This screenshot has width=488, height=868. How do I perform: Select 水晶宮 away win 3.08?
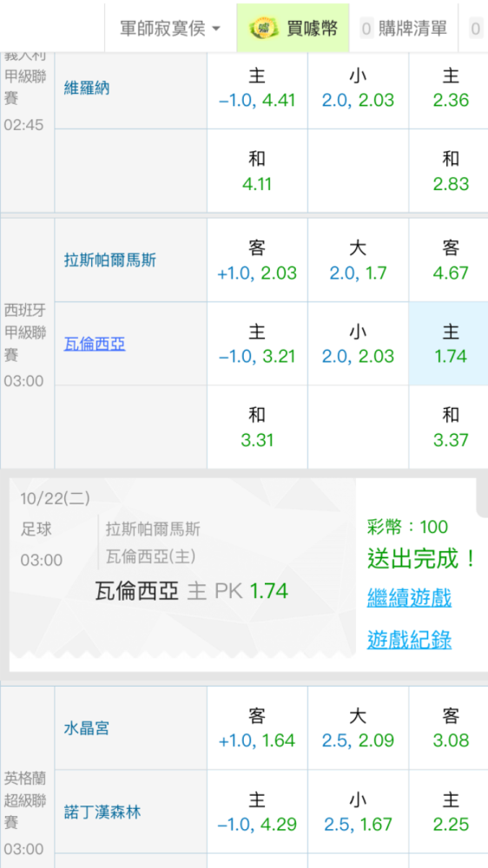449,727
